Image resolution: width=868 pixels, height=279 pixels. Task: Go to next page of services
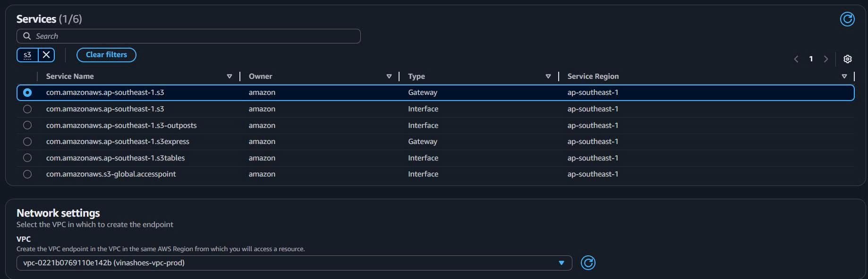click(x=825, y=59)
